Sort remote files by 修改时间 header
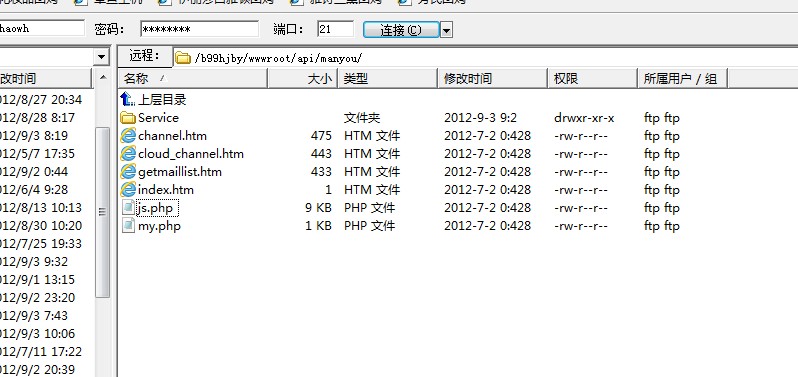Viewport: 798px width, 377px height. coord(493,79)
